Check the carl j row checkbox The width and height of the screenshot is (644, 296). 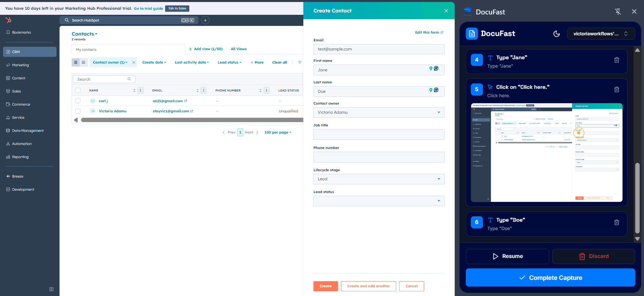point(78,101)
